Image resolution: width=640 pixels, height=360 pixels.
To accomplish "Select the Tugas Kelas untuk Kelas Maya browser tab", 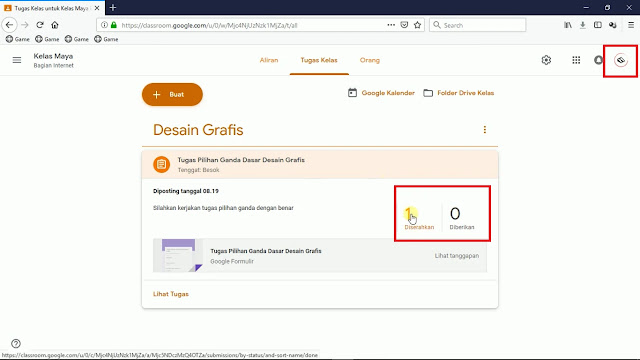I will pyautogui.click(x=52, y=8).
